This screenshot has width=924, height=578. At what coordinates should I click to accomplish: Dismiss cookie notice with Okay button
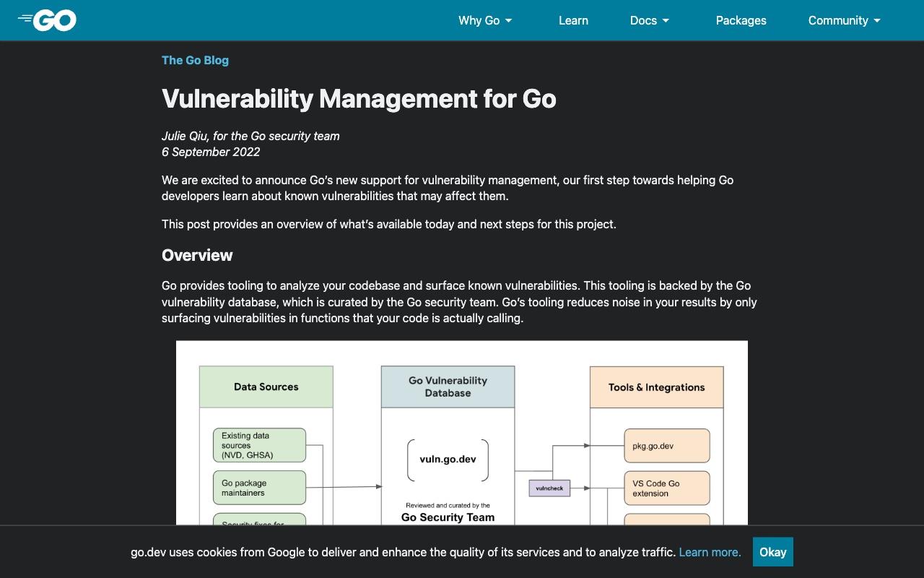coord(772,552)
